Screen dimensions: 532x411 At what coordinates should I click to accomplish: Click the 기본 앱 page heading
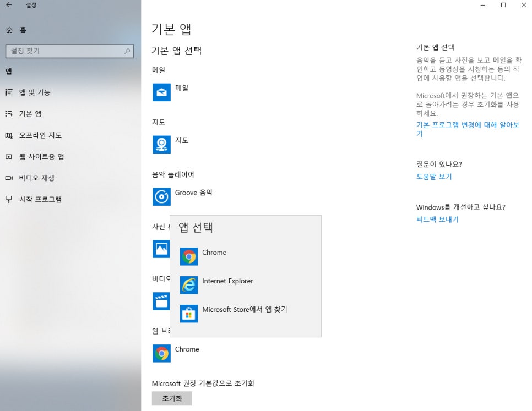pos(171,29)
